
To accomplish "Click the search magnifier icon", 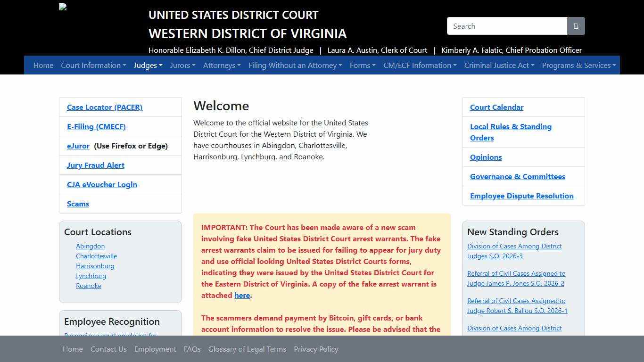I will click(576, 26).
